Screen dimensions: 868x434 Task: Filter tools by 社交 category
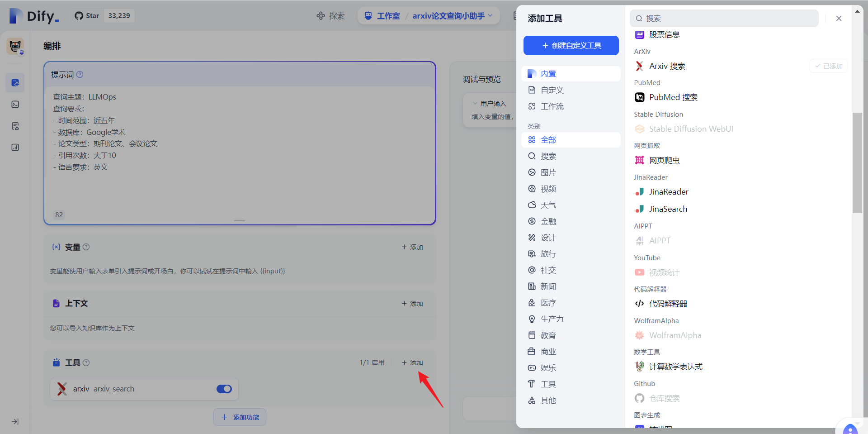[571, 270]
